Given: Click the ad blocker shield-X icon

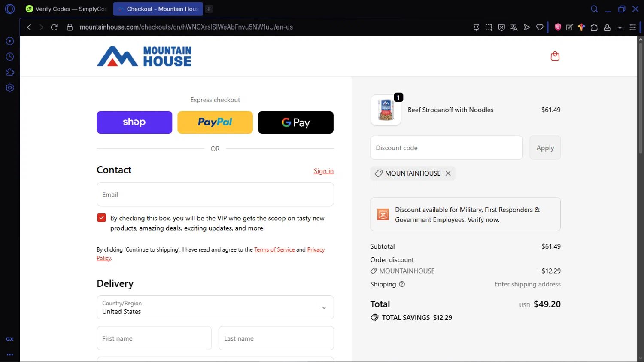Looking at the screenshot, I should click(x=501, y=27).
